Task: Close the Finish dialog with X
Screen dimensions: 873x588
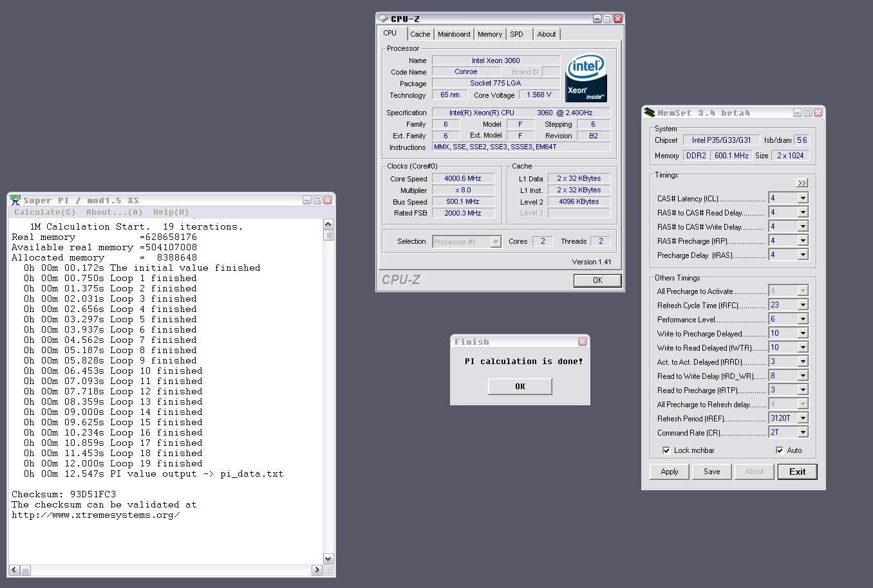Action: tap(583, 342)
